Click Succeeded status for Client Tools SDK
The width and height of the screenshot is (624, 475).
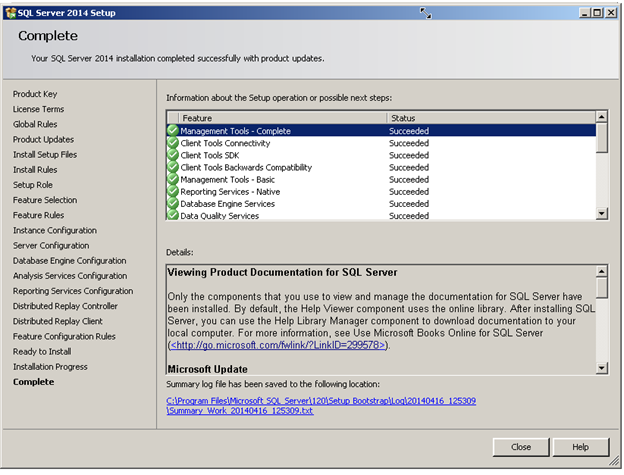(409, 155)
